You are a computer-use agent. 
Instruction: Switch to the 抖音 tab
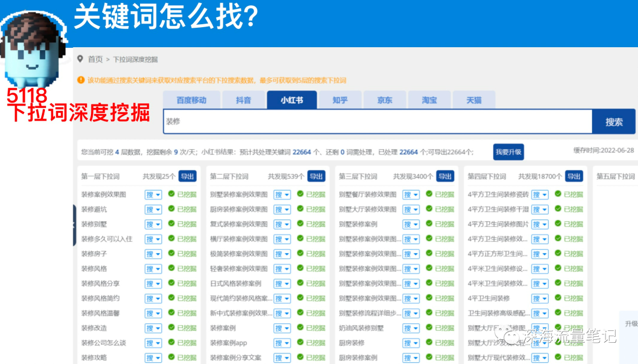pyautogui.click(x=243, y=100)
